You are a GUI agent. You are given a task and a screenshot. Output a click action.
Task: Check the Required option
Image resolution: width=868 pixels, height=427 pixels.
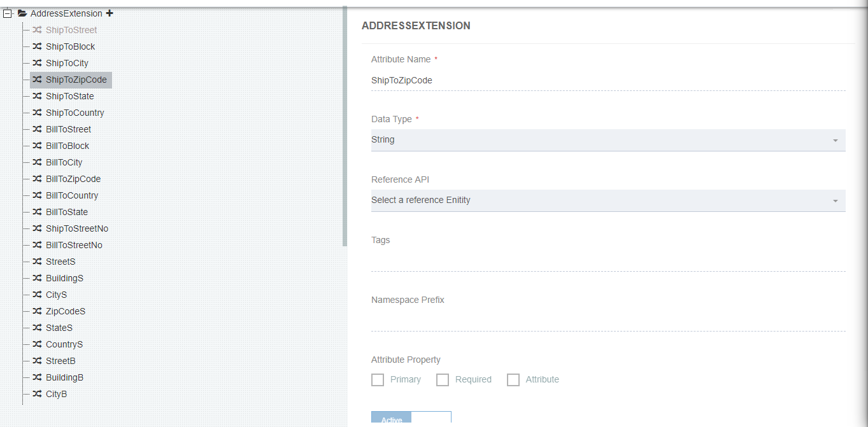(x=443, y=379)
